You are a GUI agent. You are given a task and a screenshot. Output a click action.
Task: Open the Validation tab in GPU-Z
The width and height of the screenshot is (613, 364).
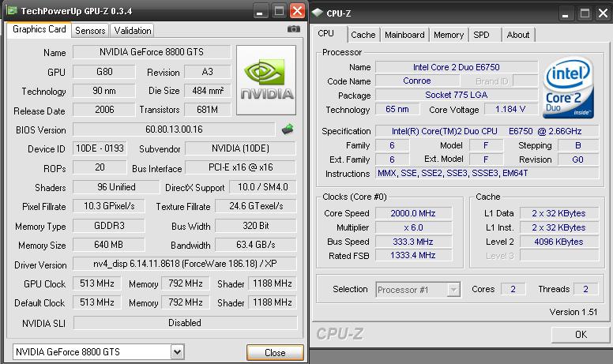(132, 31)
